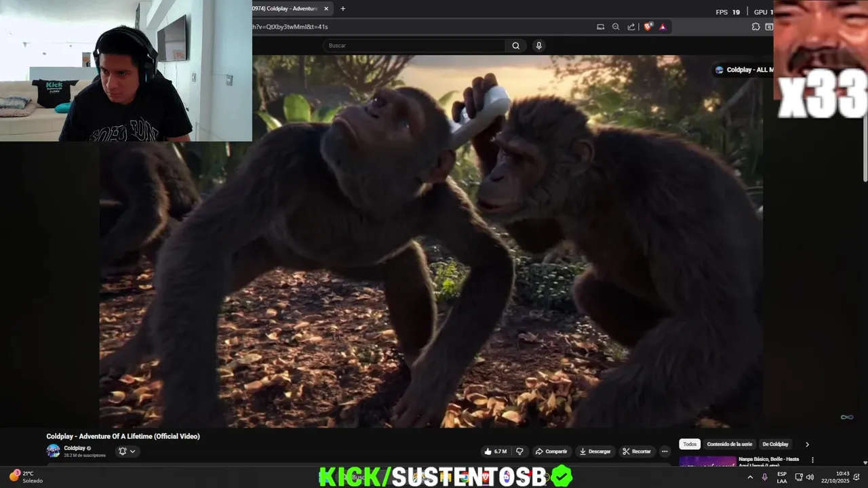The image size is (868, 488).
Task: Open the three-dot more actions menu
Action: pyautogui.click(x=665, y=451)
